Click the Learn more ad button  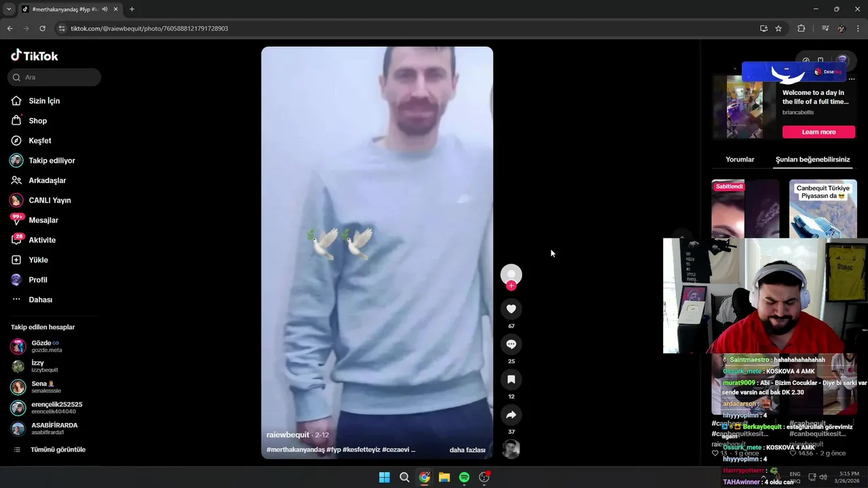[818, 132]
